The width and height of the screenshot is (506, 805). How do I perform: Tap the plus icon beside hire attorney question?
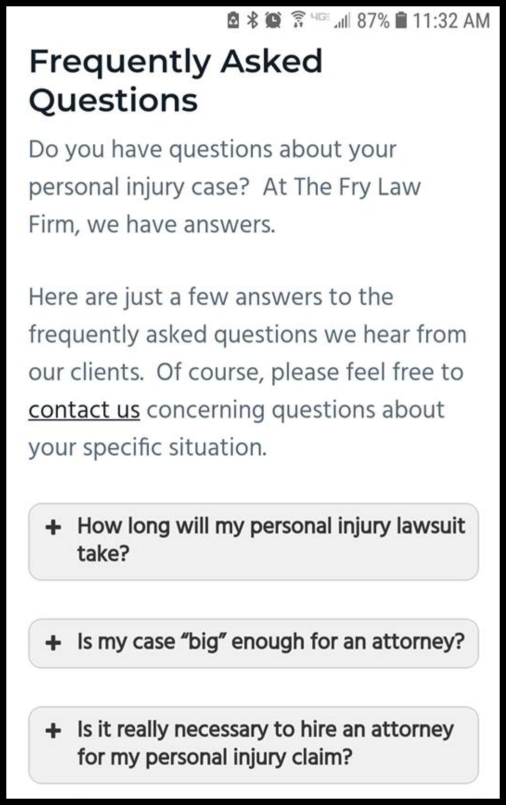53,731
